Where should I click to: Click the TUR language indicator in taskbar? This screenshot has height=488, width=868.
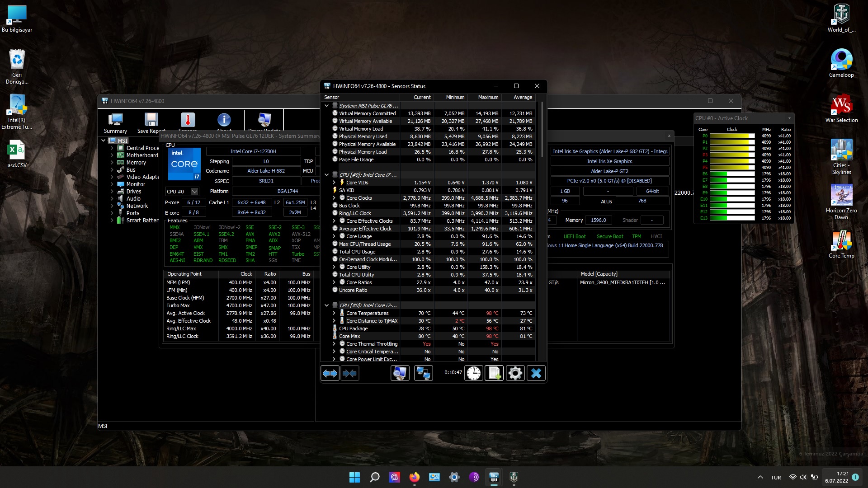776,478
